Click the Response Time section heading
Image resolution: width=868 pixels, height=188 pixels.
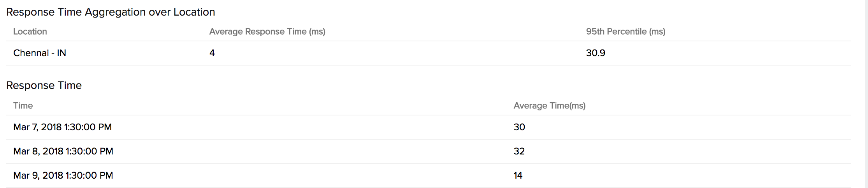pos(44,85)
